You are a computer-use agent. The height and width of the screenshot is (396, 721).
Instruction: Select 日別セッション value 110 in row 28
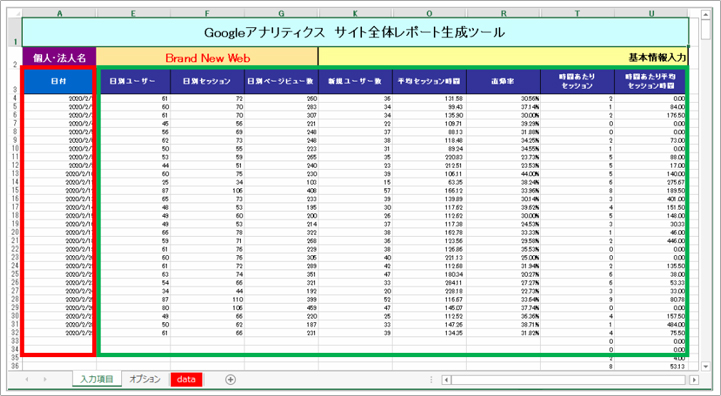[207, 299]
